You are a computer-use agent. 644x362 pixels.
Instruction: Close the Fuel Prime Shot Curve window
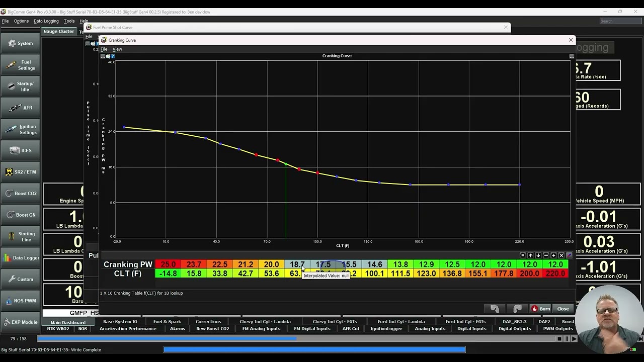pos(506,27)
